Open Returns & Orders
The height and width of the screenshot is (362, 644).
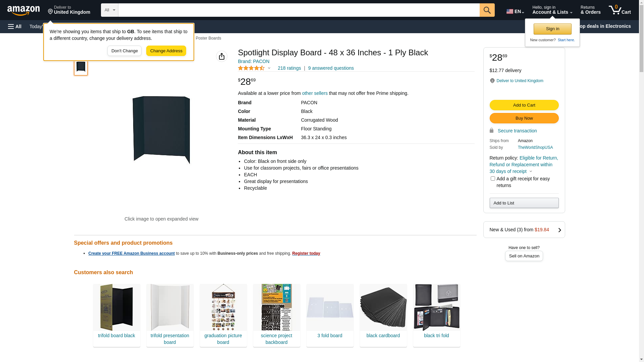pos(590,10)
